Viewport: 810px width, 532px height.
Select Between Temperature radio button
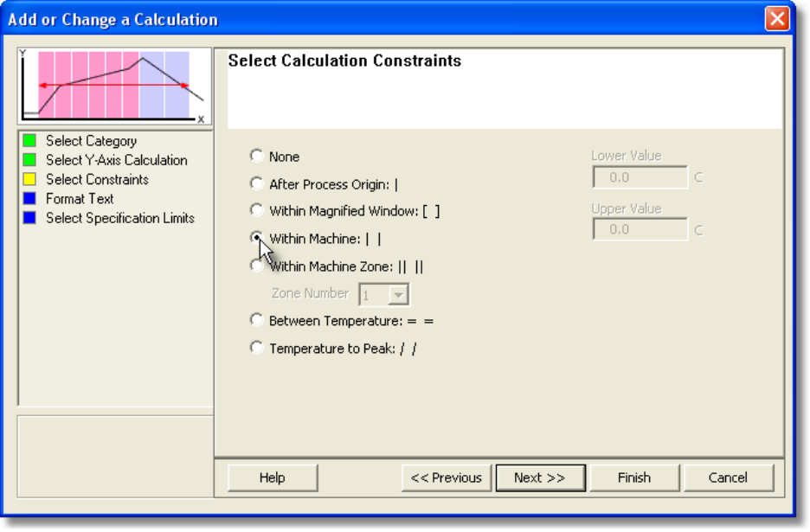tap(257, 320)
